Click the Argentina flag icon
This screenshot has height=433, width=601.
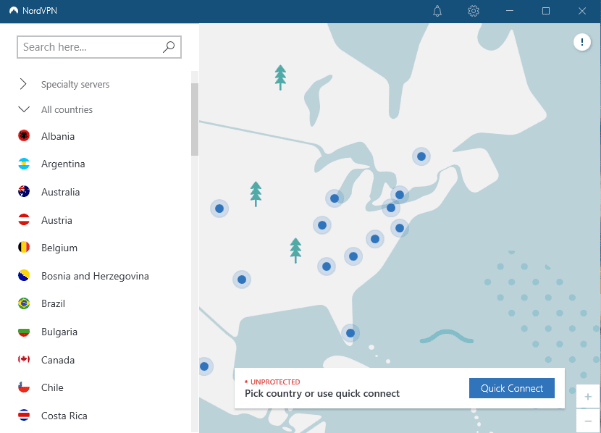tap(24, 164)
